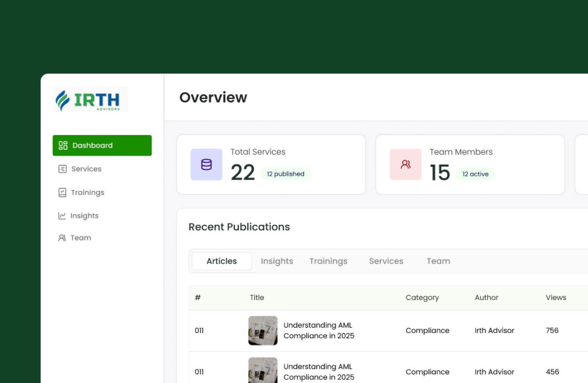The width and height of the screenshot is (588, 383).
Task: Click the red member icon on Team Members card
Action: point(405,164)
